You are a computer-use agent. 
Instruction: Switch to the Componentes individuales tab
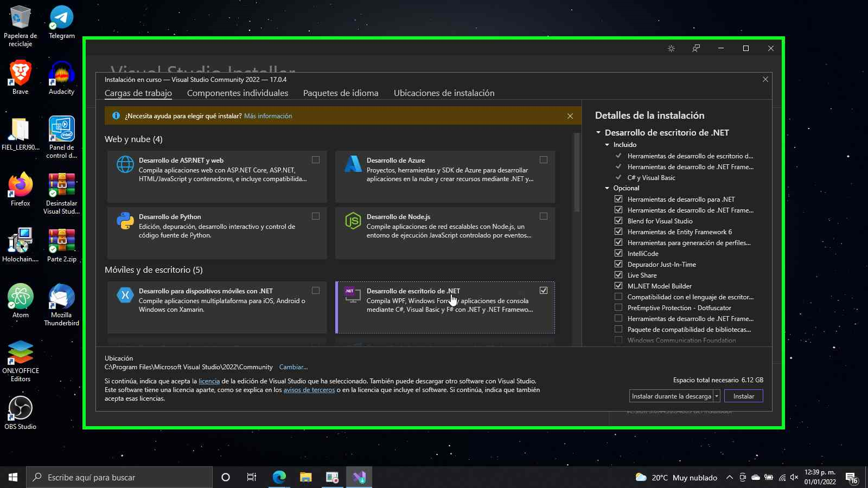(x=238, y=93)
